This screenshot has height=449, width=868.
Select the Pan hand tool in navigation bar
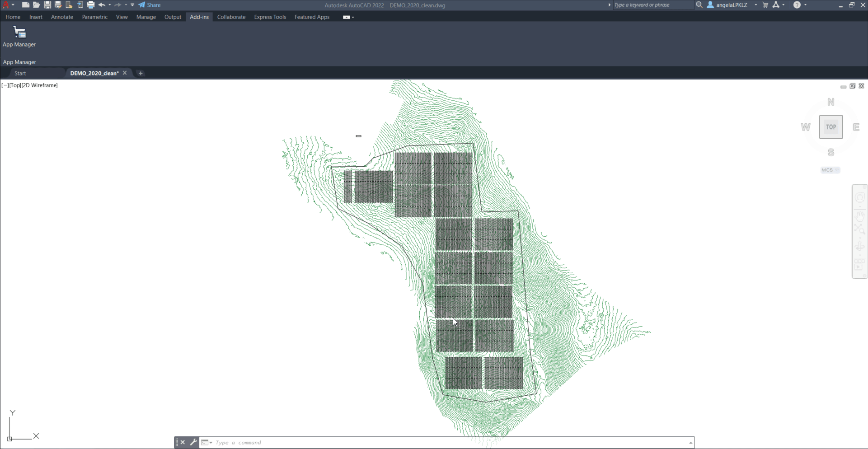point(859,215)
